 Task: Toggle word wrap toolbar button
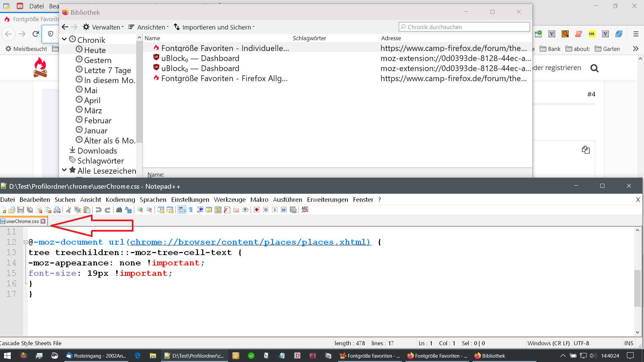click(182, 210)
